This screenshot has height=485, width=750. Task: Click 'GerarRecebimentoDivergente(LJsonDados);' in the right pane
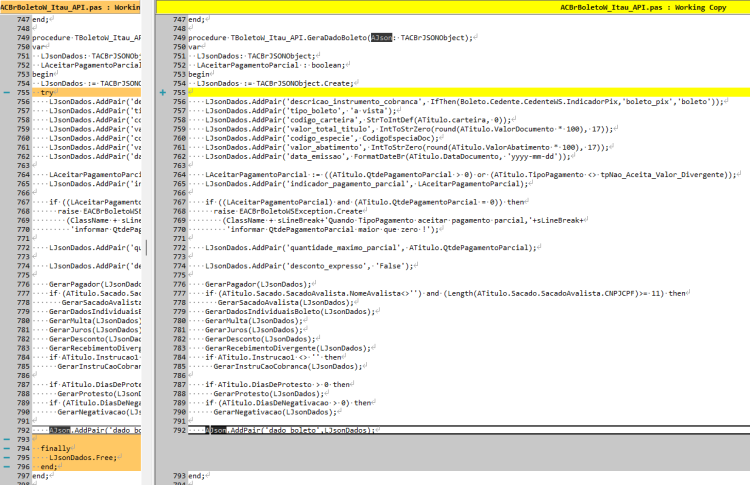click(288, 348)
